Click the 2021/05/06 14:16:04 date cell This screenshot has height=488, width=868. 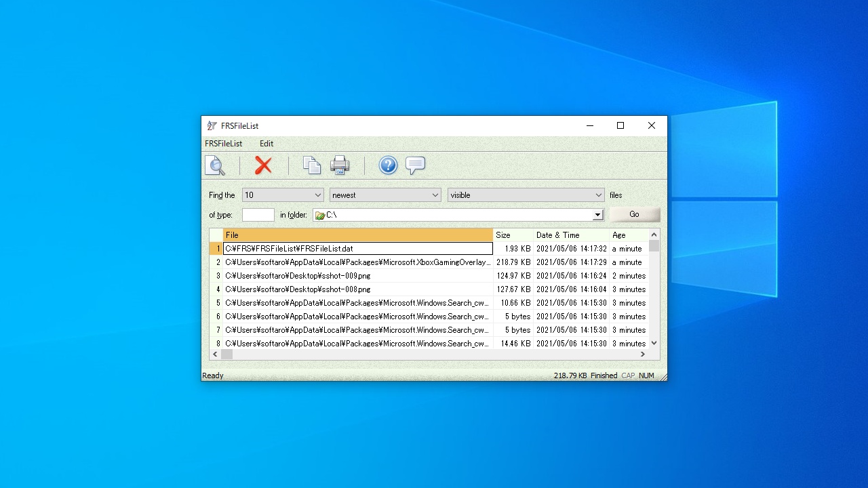tap(572, 289)
